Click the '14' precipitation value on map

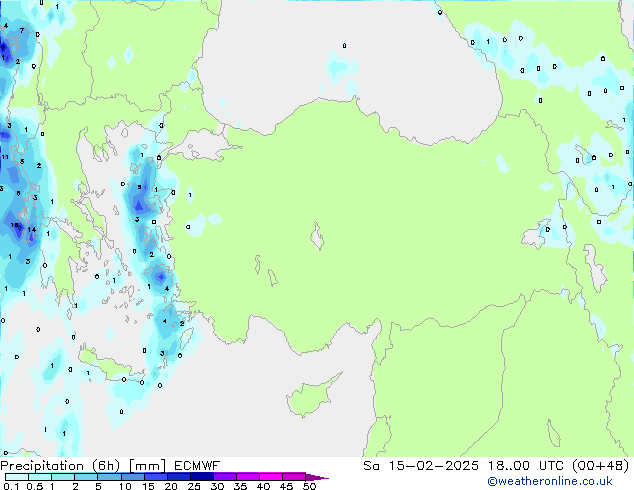[32, 230]
